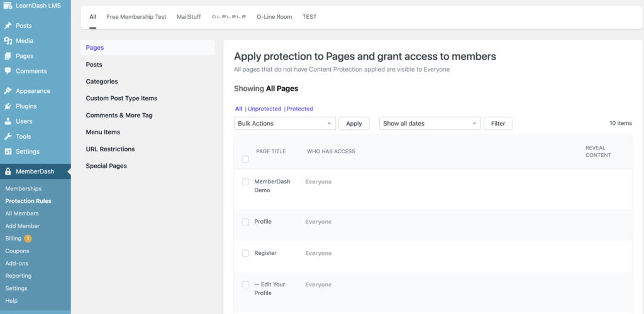Image resolution: width=644 pixels, height=314 pixels.
Task: Click the Comments speech bubble icon
Action: tap(8, 71)
